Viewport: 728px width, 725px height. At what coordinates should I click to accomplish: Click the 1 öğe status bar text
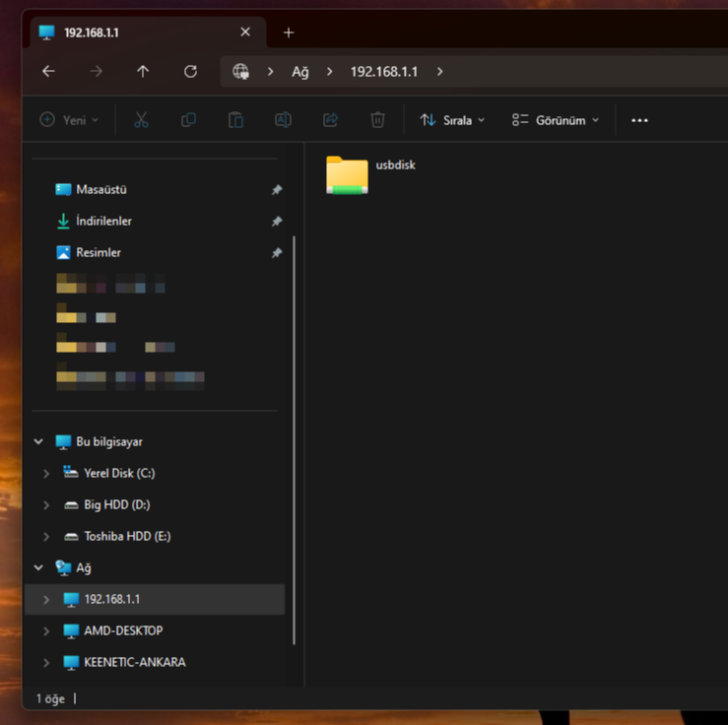50,698
